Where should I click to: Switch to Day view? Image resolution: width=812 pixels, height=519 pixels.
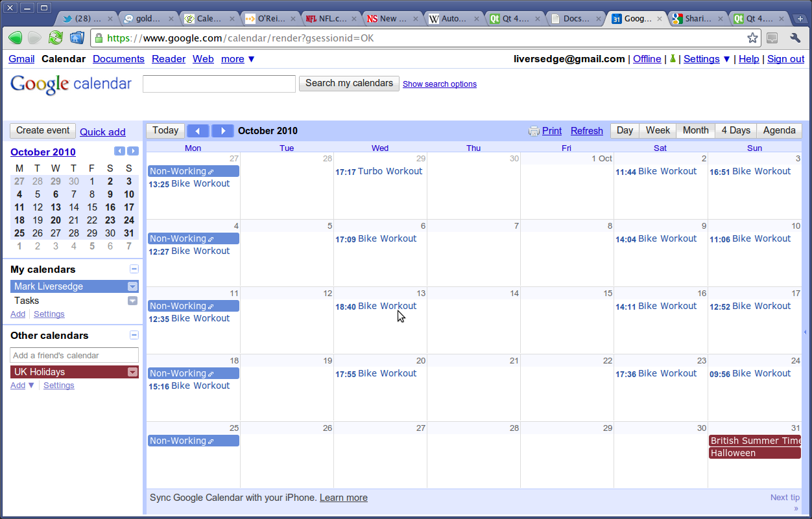(x=625, y=130)
